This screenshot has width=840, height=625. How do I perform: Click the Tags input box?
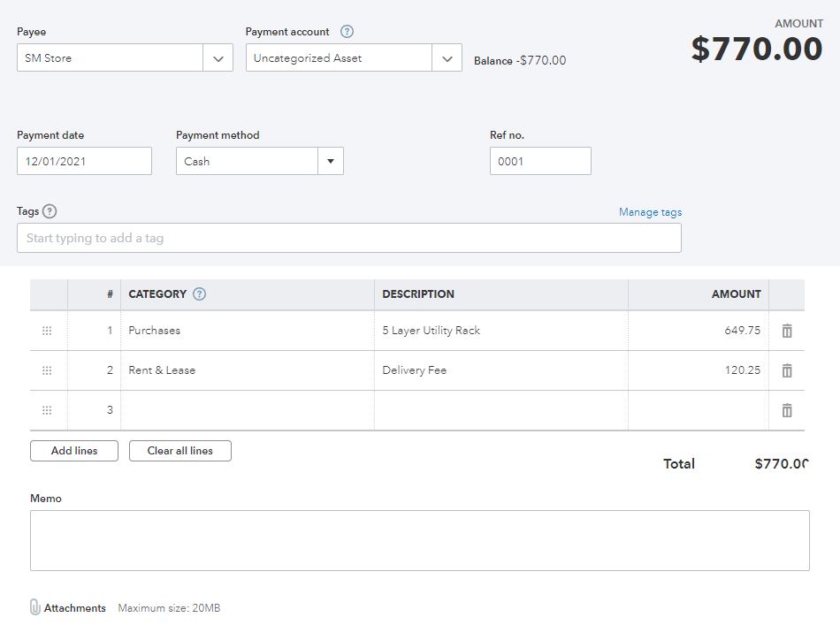tap(348, 238)
